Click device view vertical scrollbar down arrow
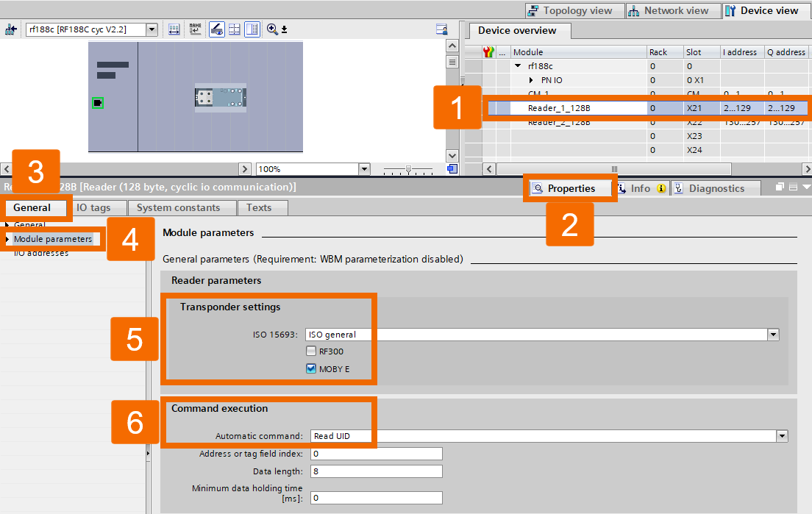The image size is (812, 514). click(452, 156)
